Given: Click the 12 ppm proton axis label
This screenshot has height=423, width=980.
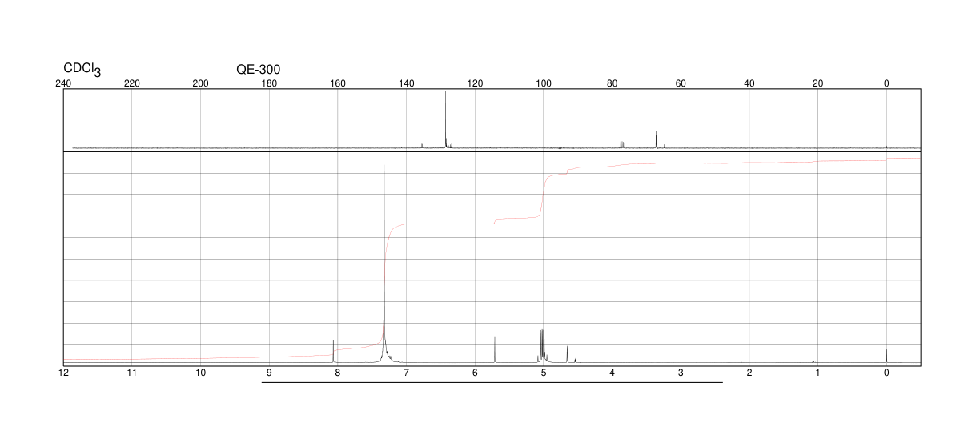Looking at the screenshot, I should coord(64,373).
